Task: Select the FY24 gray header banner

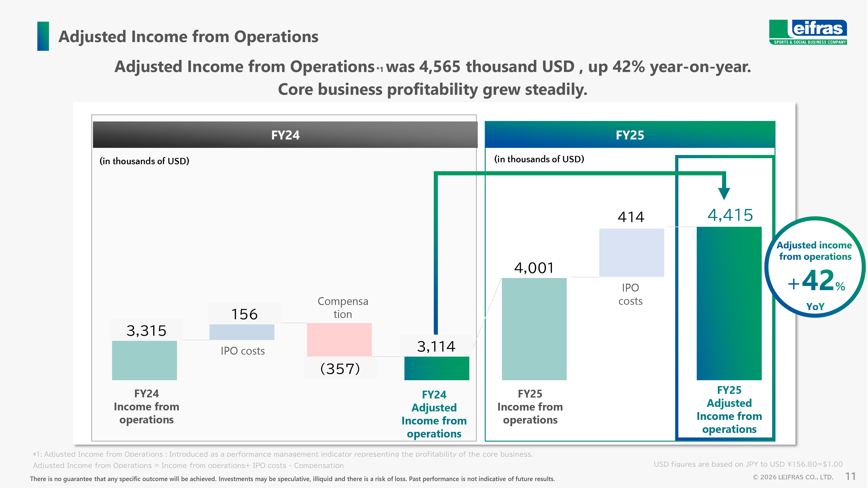Action: click(x=285, y=135)
